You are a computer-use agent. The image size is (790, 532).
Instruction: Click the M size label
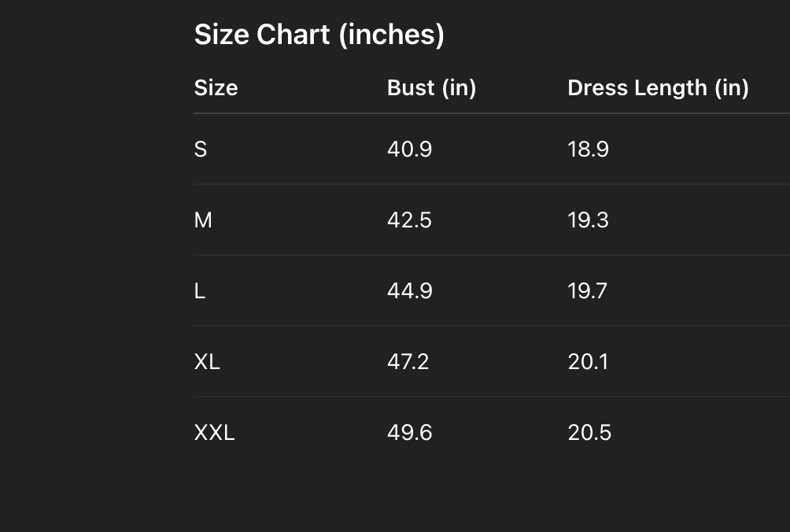tap(203, 220)
